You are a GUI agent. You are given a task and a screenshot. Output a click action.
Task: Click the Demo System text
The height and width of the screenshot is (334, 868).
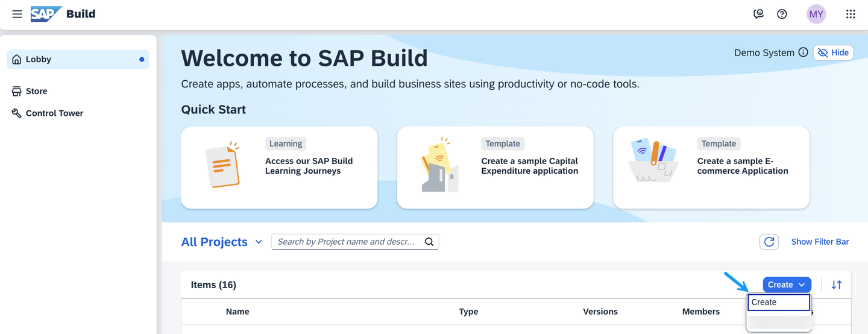pos(764,52)
